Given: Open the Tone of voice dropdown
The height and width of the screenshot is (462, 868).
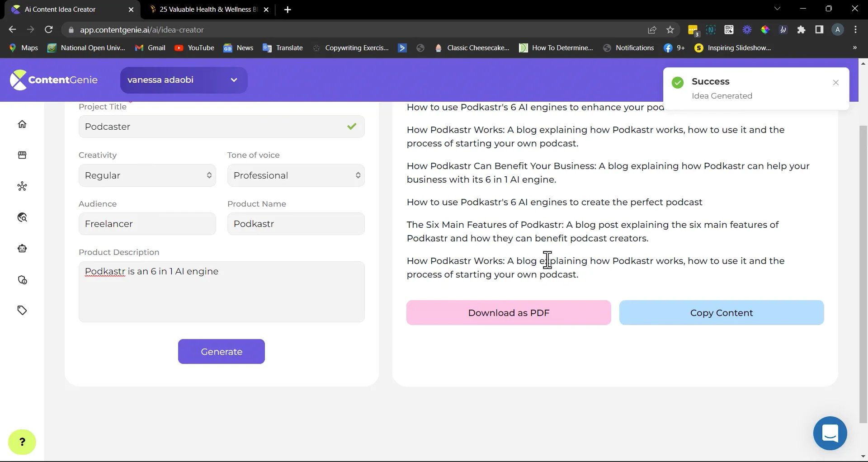Looking at the screenshot, I should 296,175.
